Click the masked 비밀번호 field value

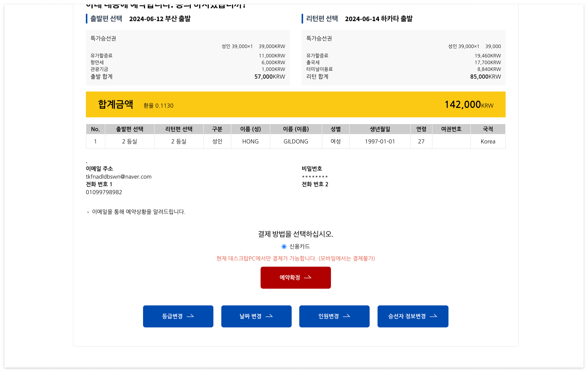[315, 177]
